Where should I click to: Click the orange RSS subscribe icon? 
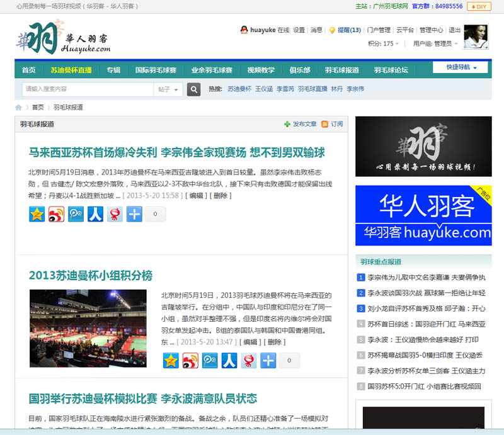pos(325,124)
